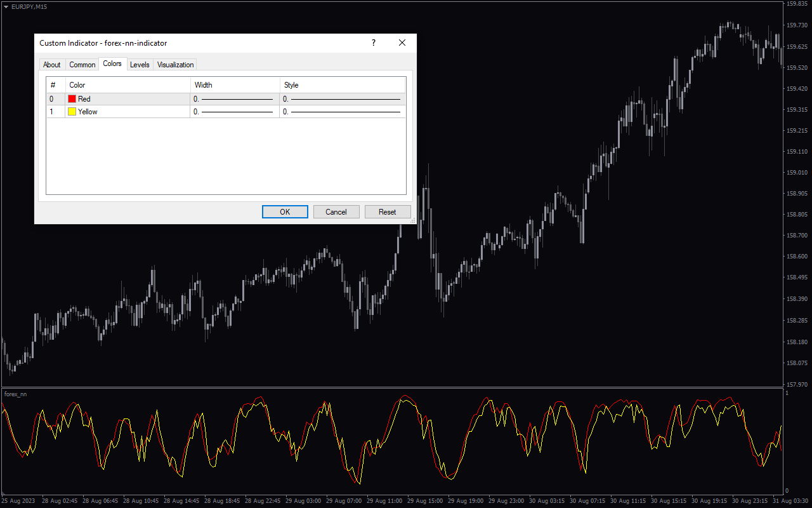Reset indicator settings with Reset button
The width and height of the screenshot is (812, 508).
(388, 212)
